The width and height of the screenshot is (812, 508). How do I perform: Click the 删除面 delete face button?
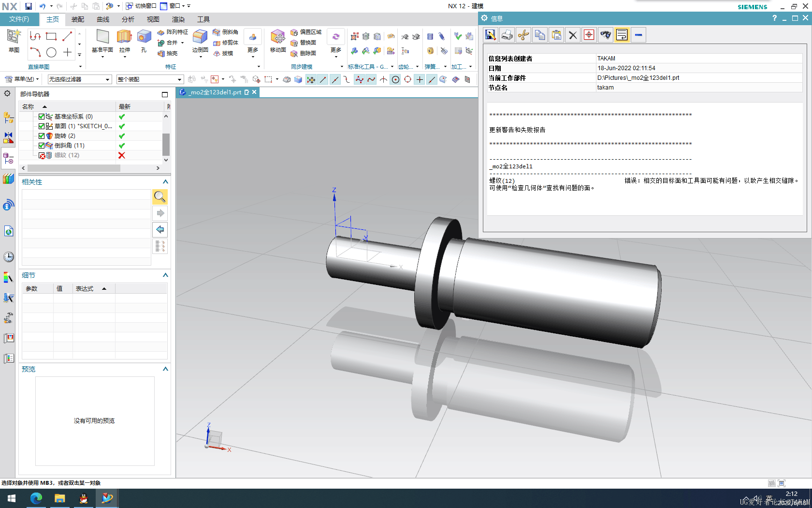pyautogui.click(x=303, y=53)
